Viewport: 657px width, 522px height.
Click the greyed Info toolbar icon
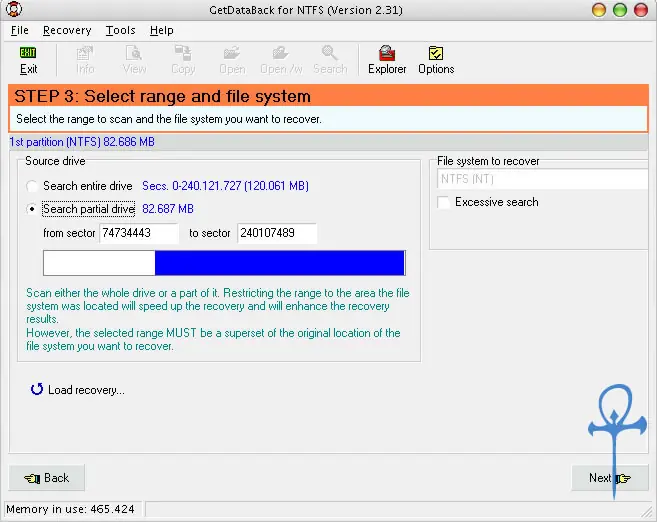pos(85,61)
